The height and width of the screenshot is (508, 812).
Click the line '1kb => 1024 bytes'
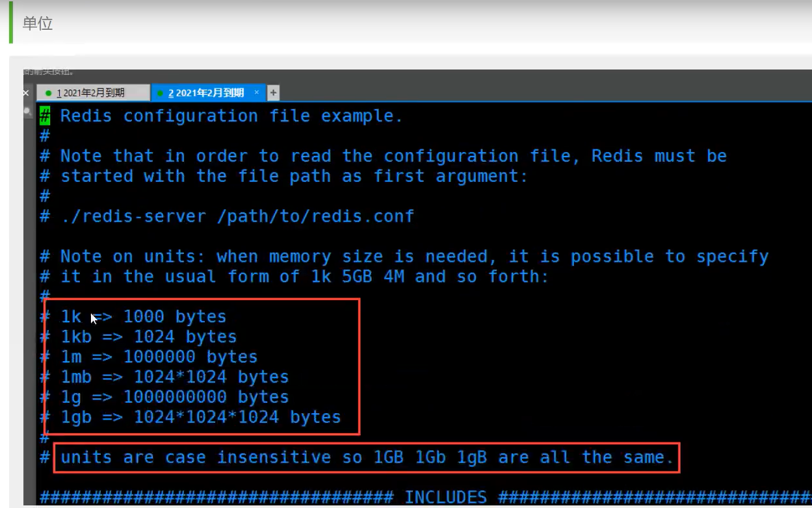(x=149, y=337)
